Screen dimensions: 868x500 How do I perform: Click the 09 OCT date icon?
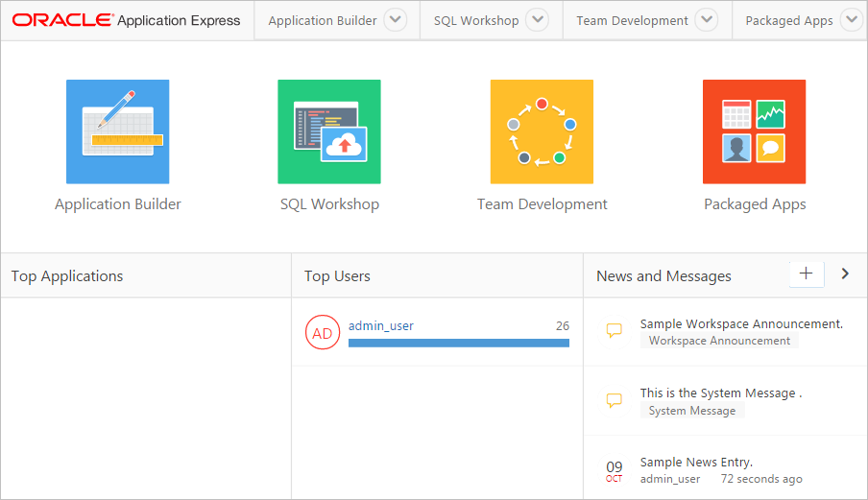(x=615, y=471)
